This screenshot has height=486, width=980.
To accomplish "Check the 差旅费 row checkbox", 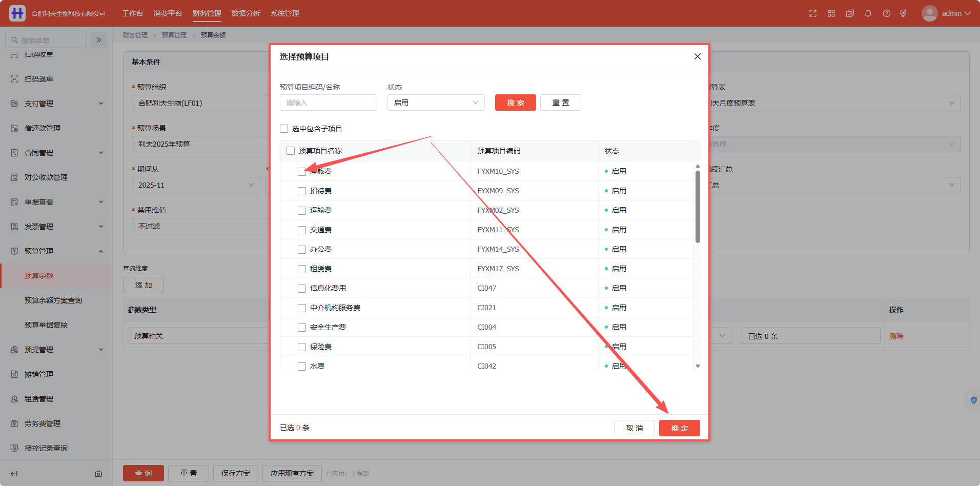I will point(302,172).
